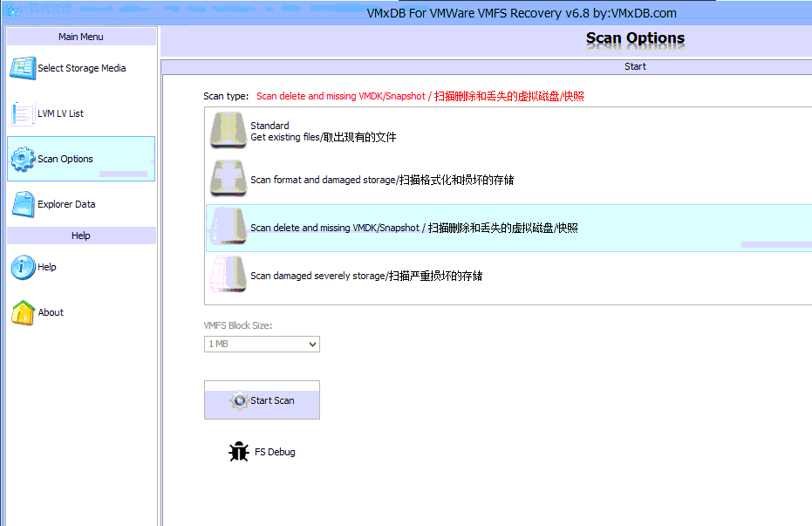
Task: Click the damaged severely storage disk icon
Action: coord(228,275)
